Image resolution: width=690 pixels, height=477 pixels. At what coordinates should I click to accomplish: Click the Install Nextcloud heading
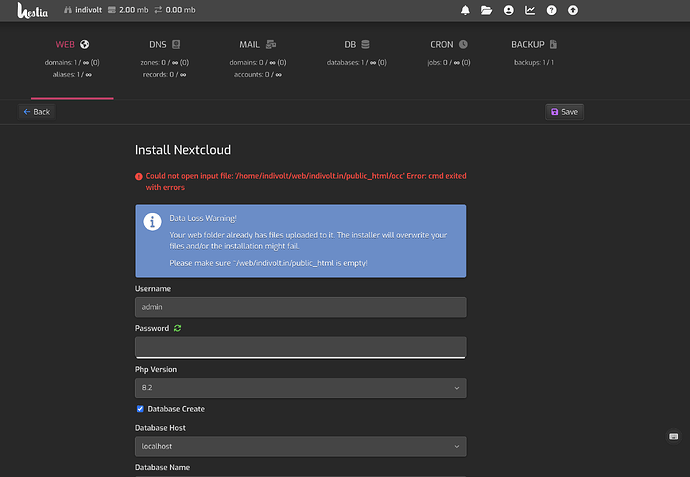(183, 150)
